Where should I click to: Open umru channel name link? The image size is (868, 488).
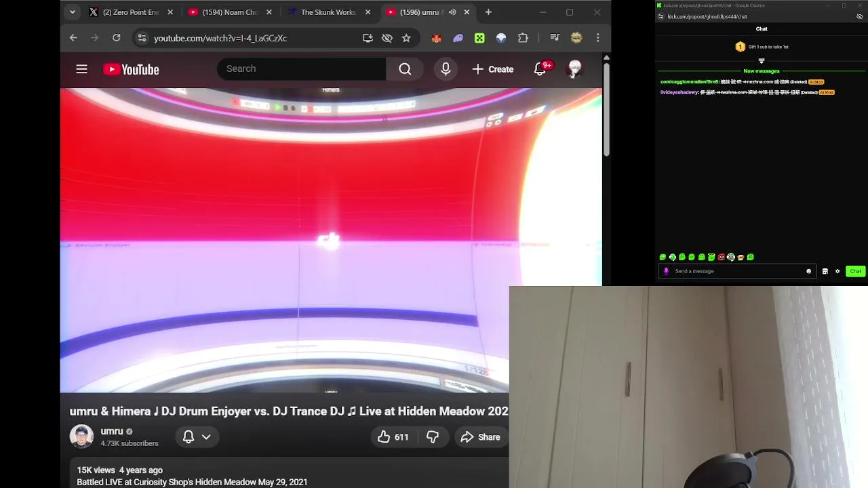click(112, 431)
